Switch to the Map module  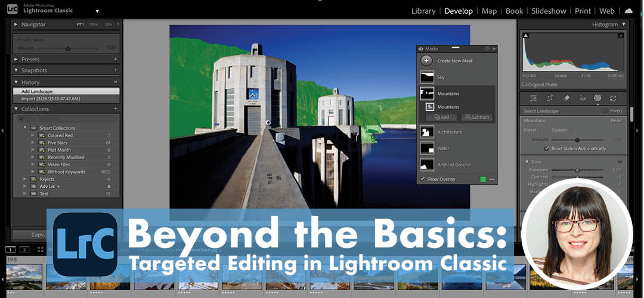(489, 11)
